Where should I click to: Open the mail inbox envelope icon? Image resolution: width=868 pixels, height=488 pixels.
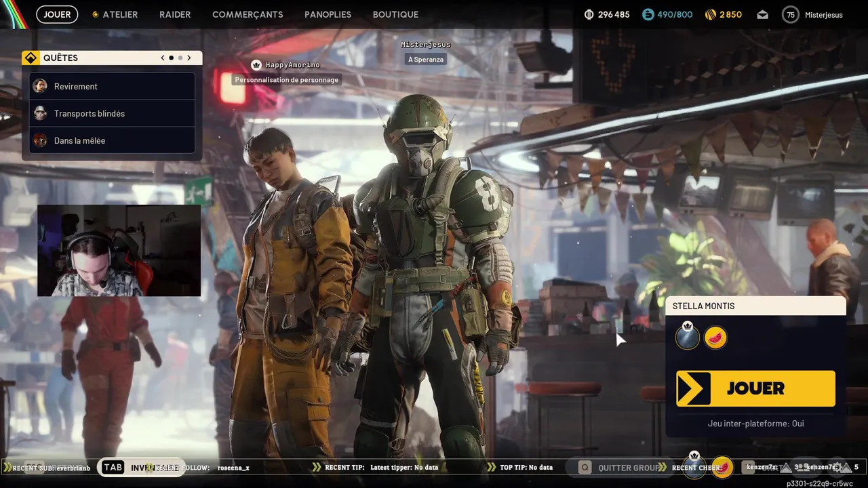coord(762,15)
